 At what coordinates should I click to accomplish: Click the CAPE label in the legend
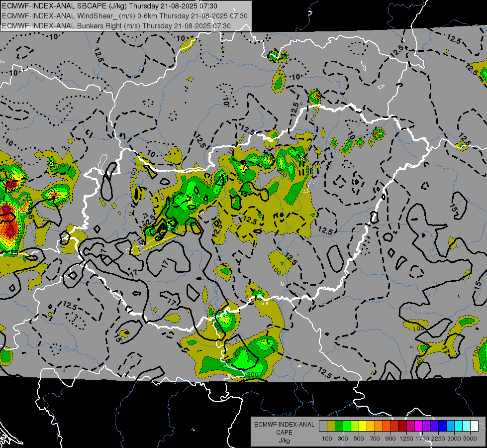[x=284, y=433]
